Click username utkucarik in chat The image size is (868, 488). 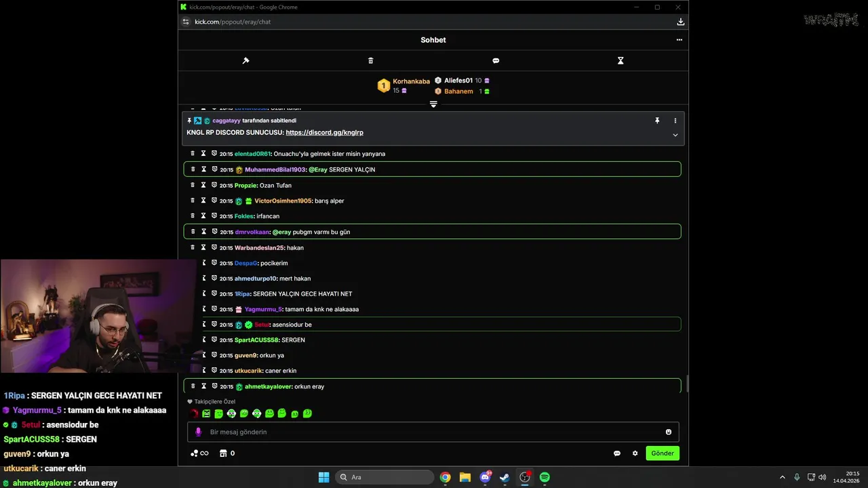pos(248,371)
